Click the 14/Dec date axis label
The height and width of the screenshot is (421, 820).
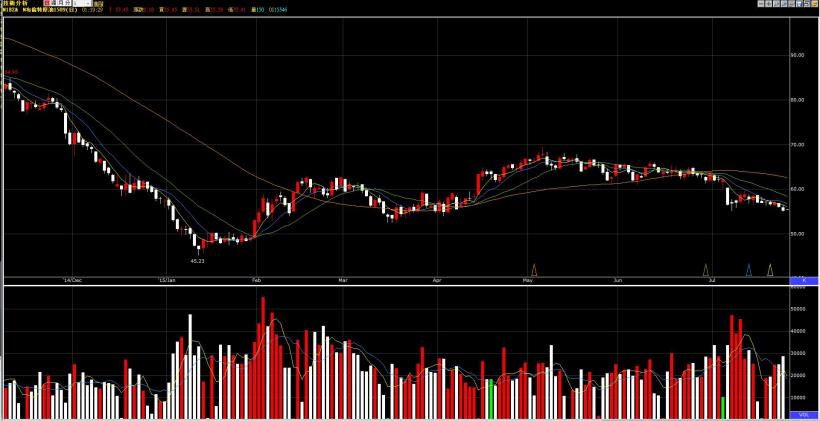pyautogui.click(x=73, y=280)
